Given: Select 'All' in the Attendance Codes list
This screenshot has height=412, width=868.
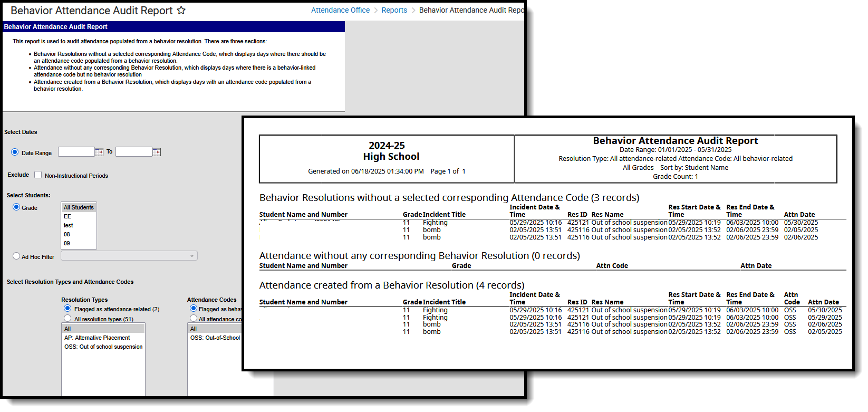Looking at the screenshot, I should pyautogui.click(x=215, y=329).
